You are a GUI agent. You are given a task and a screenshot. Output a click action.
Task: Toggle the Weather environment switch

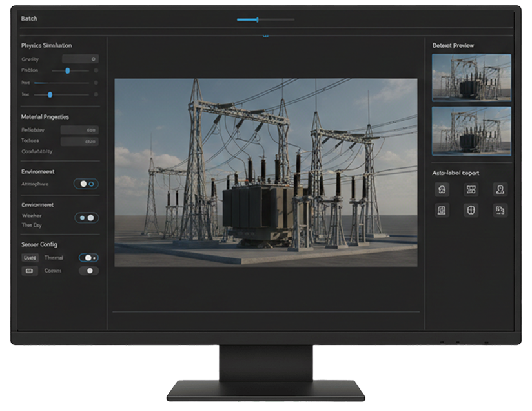[x=87, y=218]
